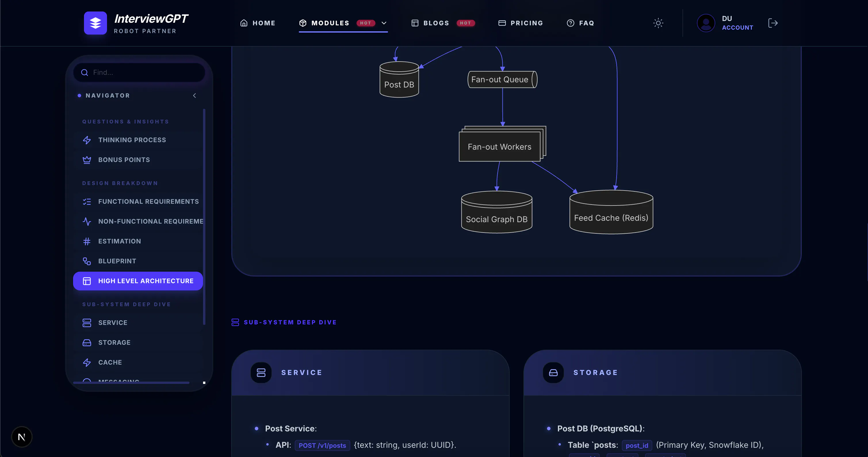Click the High Level Architecture layout icon
The width and height of the screenshot is (868, 457).
click(x=87, y=281)
